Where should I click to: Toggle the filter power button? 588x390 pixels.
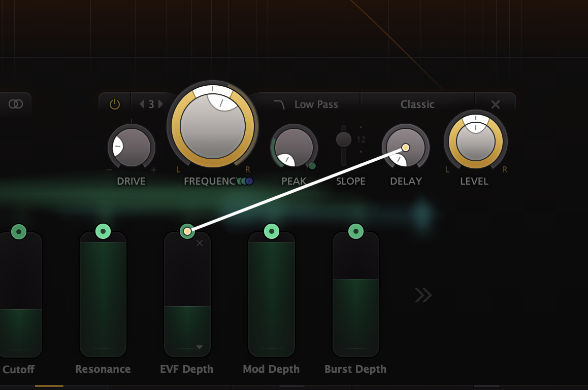114,103
